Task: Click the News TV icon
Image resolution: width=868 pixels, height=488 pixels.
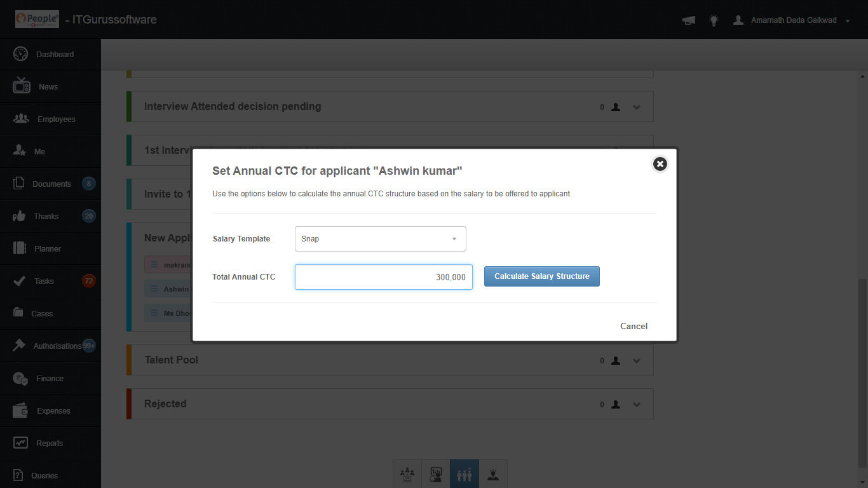Action: tap(21, 86)
